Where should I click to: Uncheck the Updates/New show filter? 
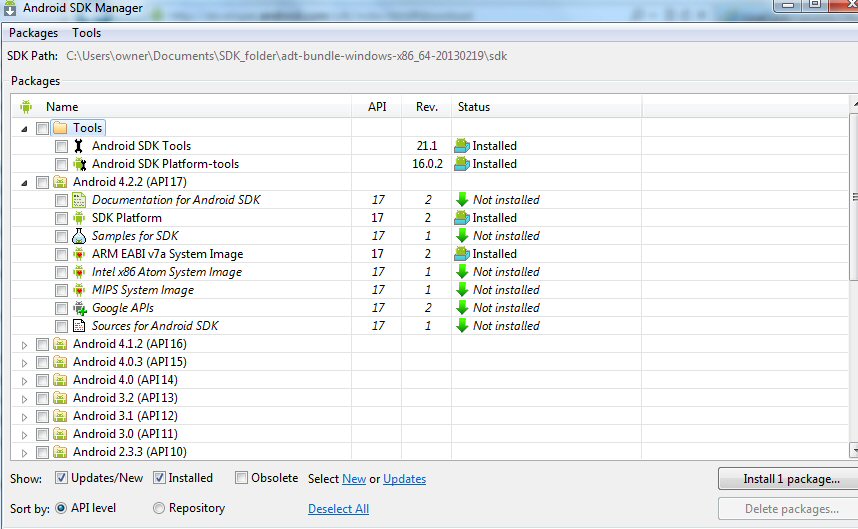pyautogui.click(x=61, y=478)
